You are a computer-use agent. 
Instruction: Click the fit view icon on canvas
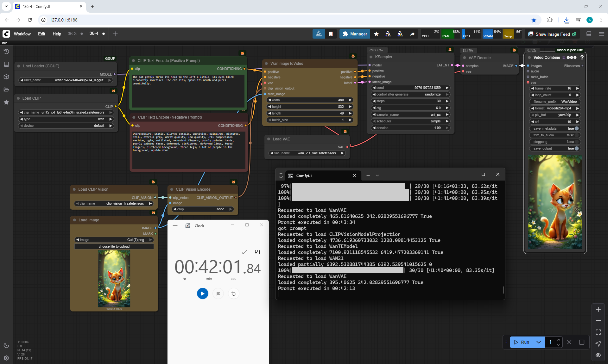click(x=598, y=332)
